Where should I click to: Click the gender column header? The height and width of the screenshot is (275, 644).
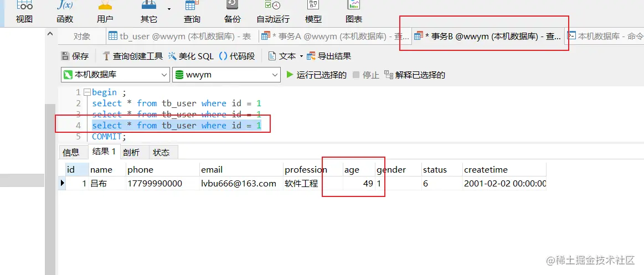[x=398, y=169]
